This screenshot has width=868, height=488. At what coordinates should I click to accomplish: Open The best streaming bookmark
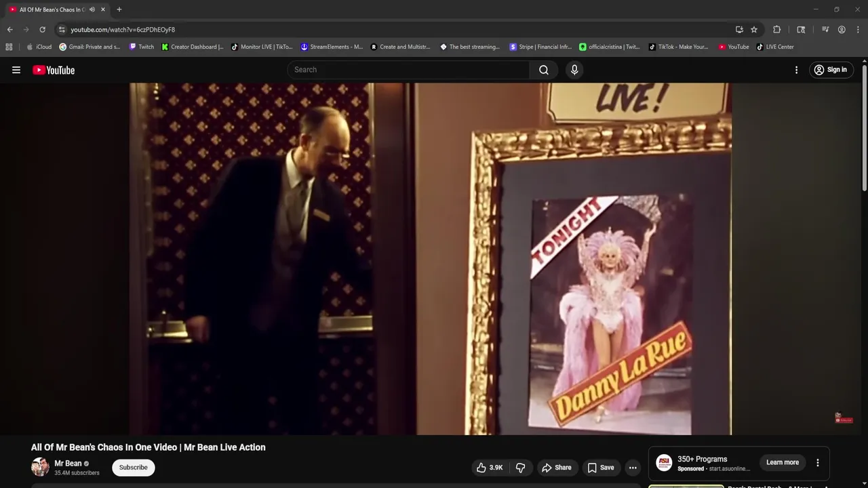(470, 47)
